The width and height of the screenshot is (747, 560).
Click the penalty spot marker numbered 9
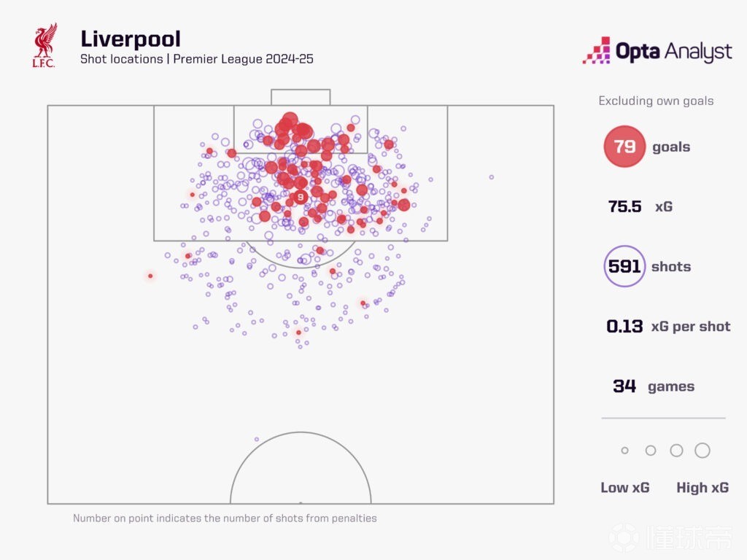300,197
